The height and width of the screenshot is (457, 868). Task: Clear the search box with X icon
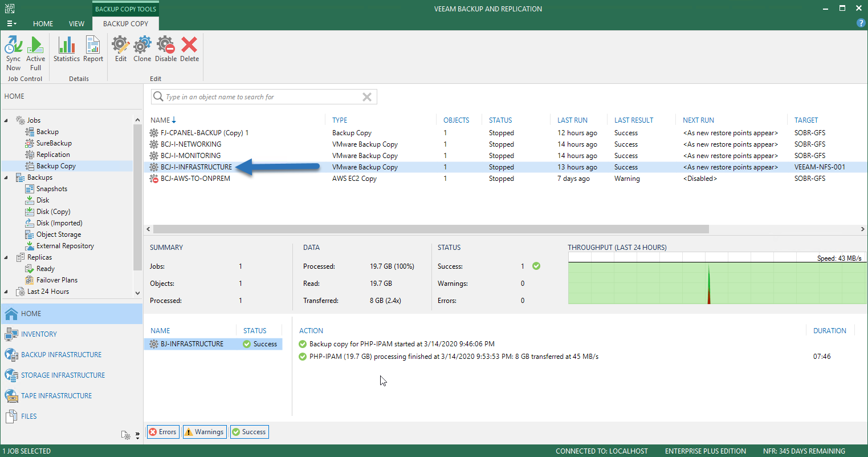click(x=367, y=97)
